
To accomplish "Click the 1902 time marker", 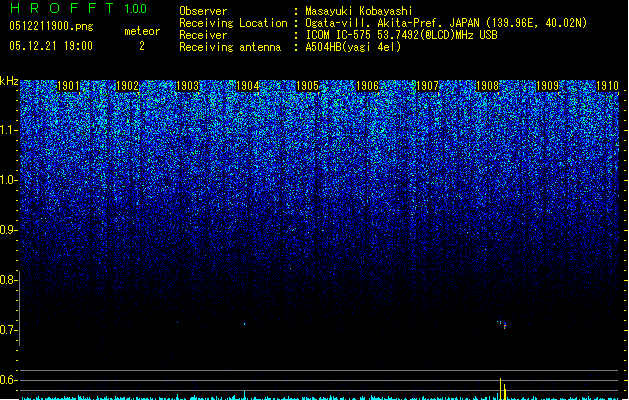I will 127,86.
